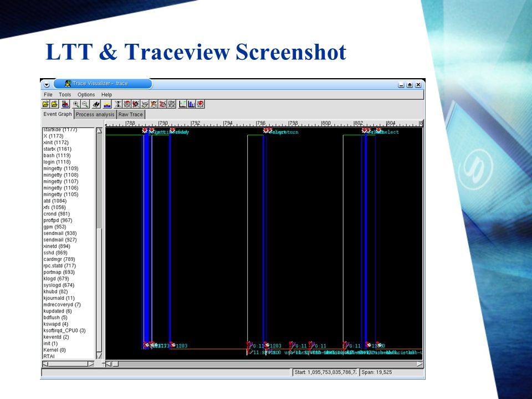The image size is (532, 399).
Task: Click the crossed-out gray grid icon
Action: (172, 104)
